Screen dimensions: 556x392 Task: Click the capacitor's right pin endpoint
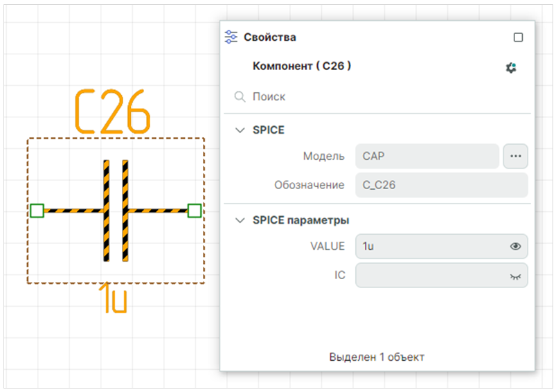[195, 211]
